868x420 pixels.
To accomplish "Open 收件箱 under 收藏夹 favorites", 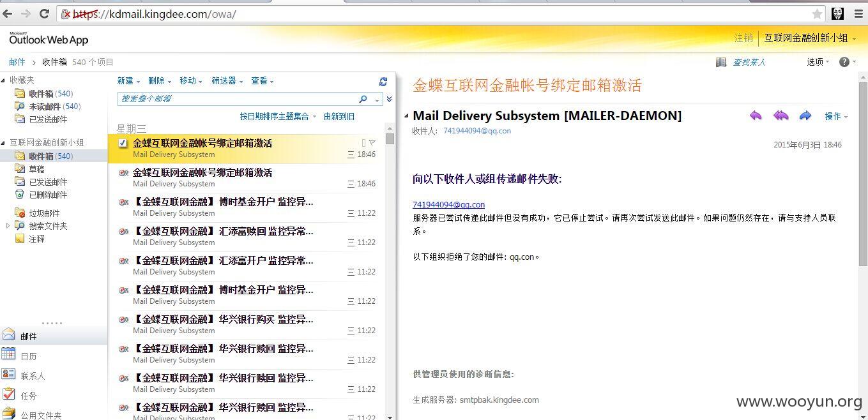I will click(45, 94).
